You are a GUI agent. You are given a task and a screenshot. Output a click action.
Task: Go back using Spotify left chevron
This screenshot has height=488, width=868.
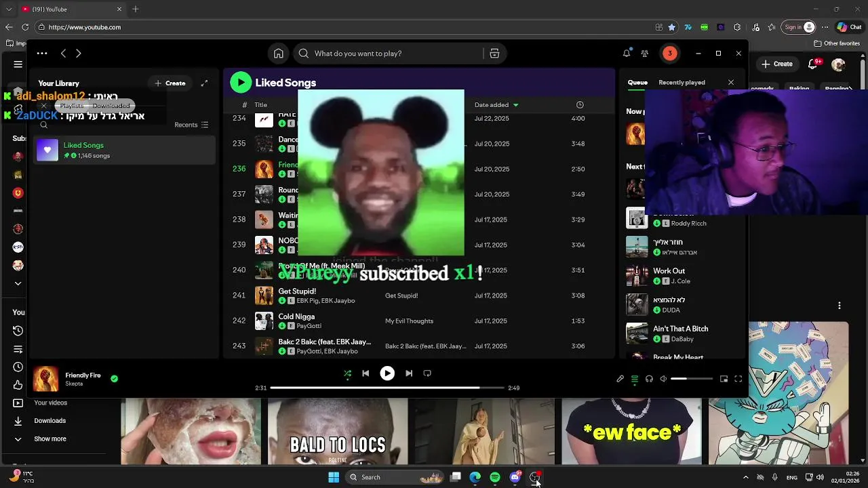63,54
